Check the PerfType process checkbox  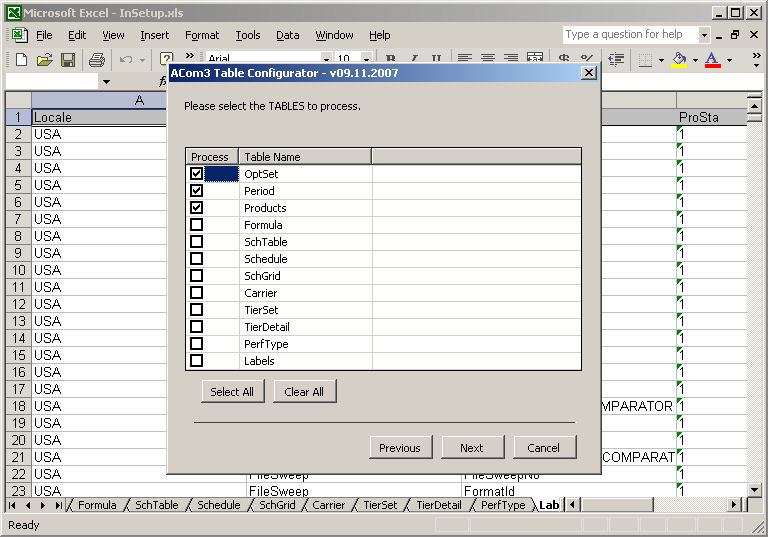coord(196,343)
